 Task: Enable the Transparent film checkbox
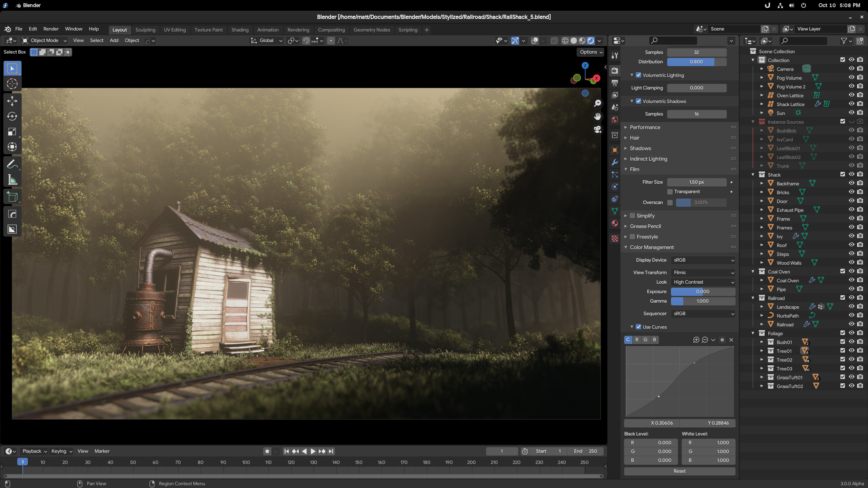point(670,192)
